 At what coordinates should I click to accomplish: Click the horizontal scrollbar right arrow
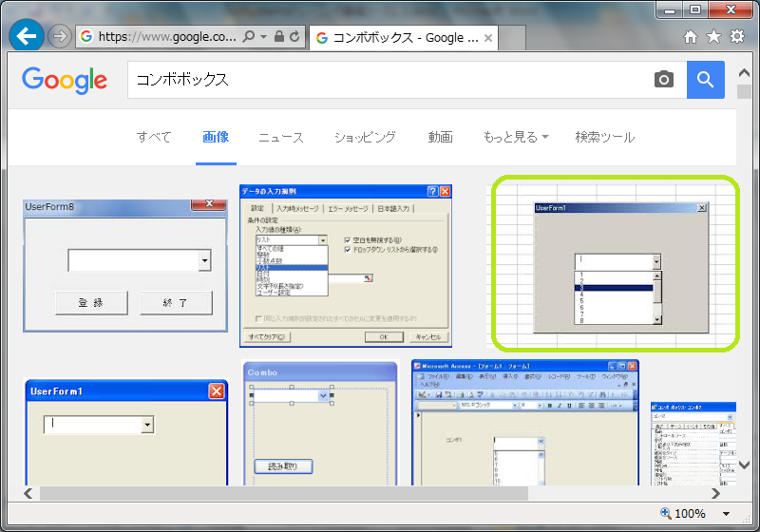pyautogui.click(x=716, y=494)
